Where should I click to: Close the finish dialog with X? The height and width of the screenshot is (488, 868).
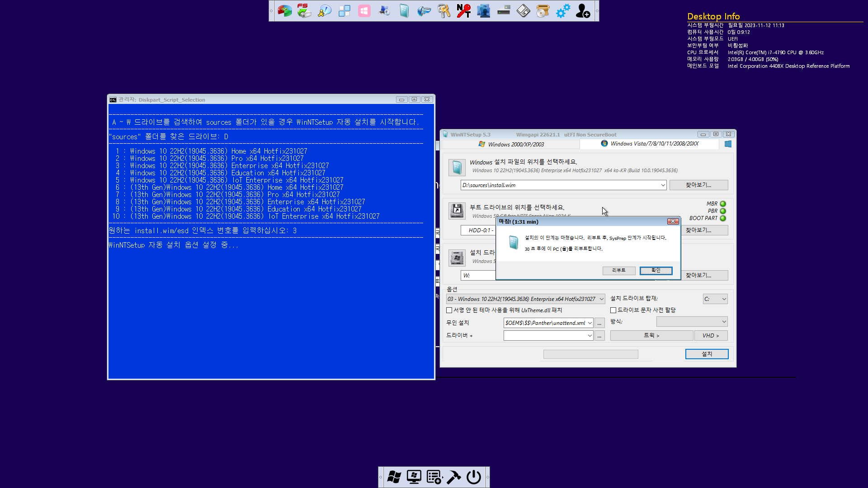673,221
